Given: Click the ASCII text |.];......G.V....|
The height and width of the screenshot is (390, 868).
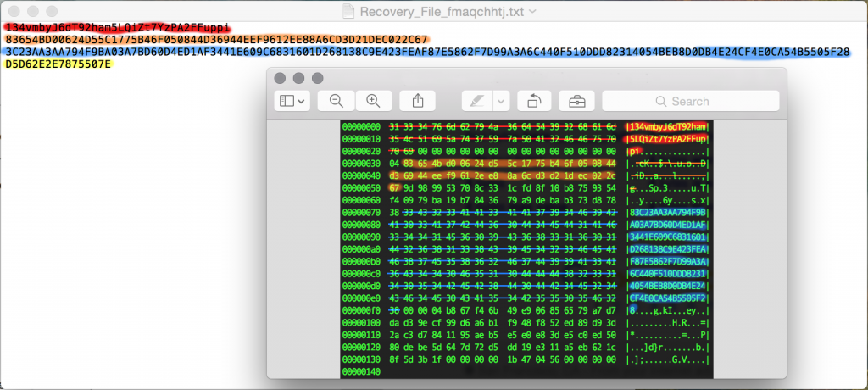Looking at the screenshot, I should point(668,360).
